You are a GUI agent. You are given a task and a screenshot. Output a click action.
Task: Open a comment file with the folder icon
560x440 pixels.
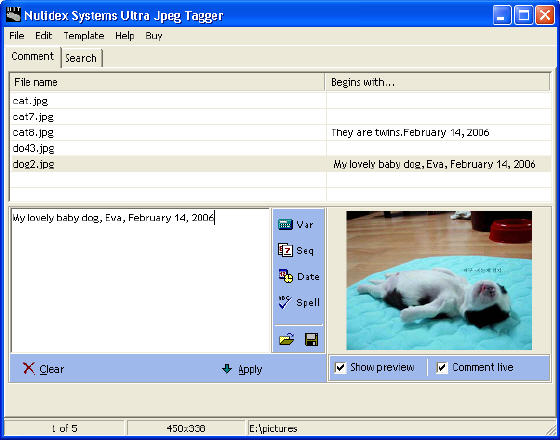(286, 339)
